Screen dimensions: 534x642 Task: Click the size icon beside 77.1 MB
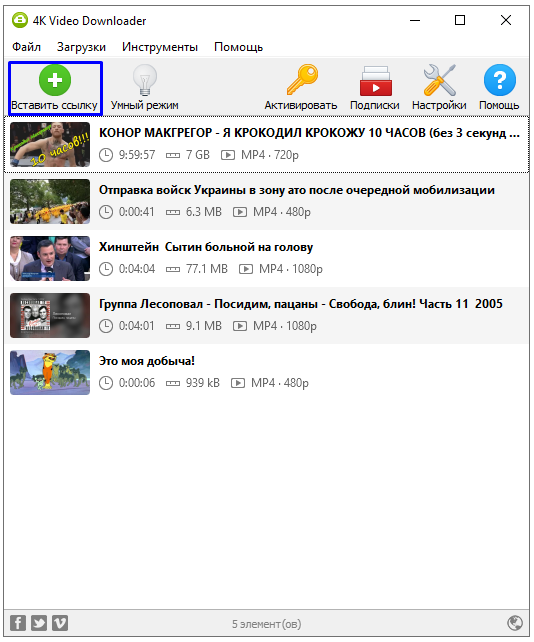[x=173, y=269]
